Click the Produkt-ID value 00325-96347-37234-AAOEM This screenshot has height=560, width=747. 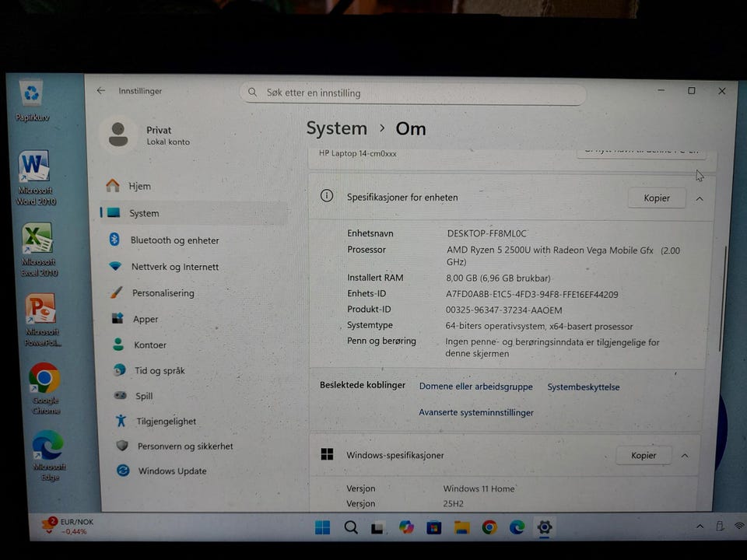click(503, 310)
